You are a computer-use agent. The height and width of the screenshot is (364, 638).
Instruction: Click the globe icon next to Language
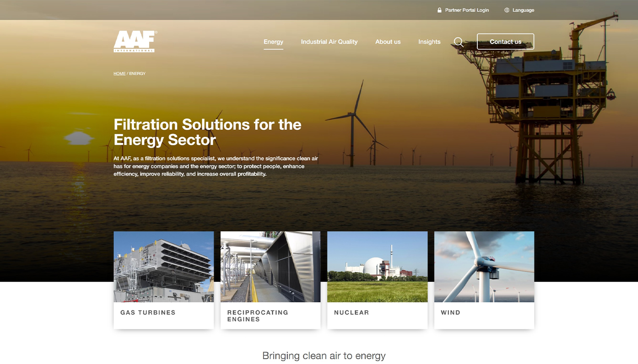pos(507,10)
